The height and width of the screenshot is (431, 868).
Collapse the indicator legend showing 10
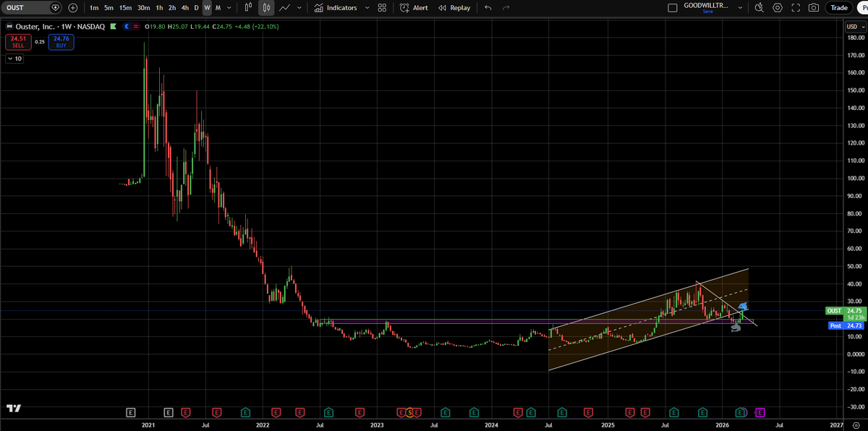(x=14, y=59)
